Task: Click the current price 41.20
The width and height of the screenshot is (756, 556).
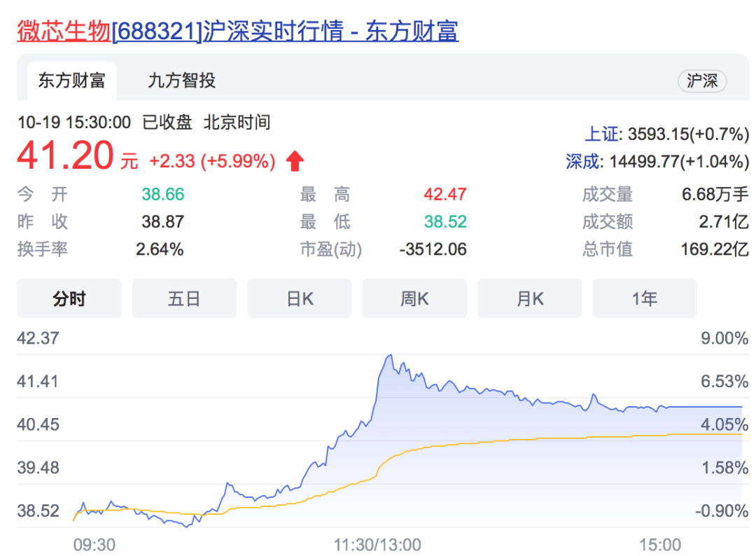Action: pos(65,155)
